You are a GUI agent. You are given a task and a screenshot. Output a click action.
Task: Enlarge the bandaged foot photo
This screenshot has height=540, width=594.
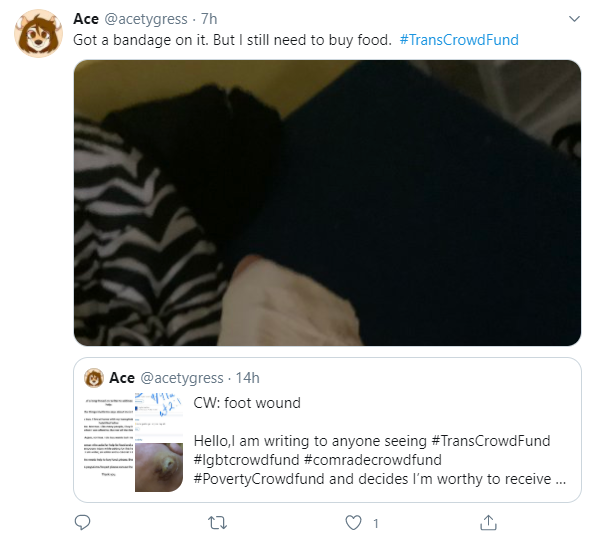point(327,203)
